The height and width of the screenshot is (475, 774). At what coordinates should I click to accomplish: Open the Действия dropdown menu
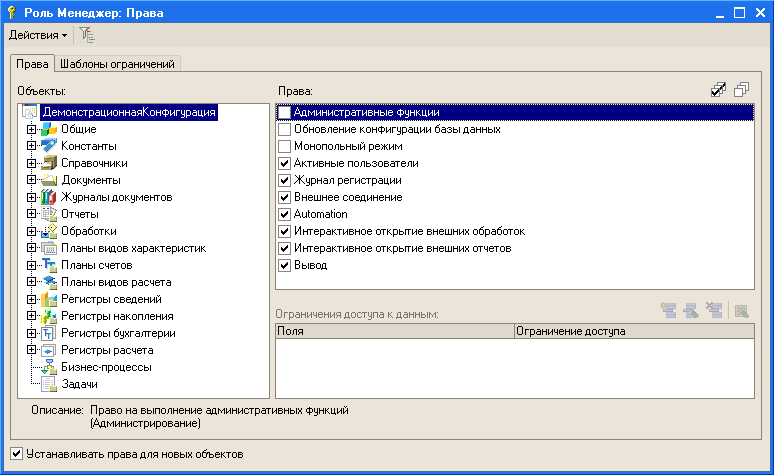38,35
